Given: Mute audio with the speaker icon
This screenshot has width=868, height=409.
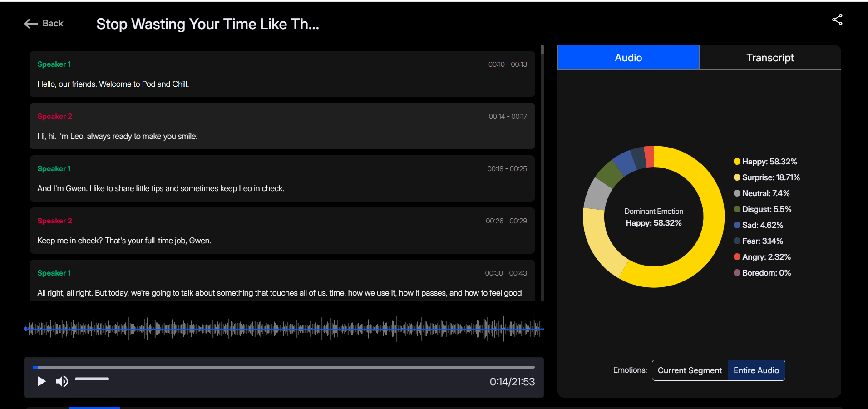Looking at the screenshot, I should tap(62, 381).
